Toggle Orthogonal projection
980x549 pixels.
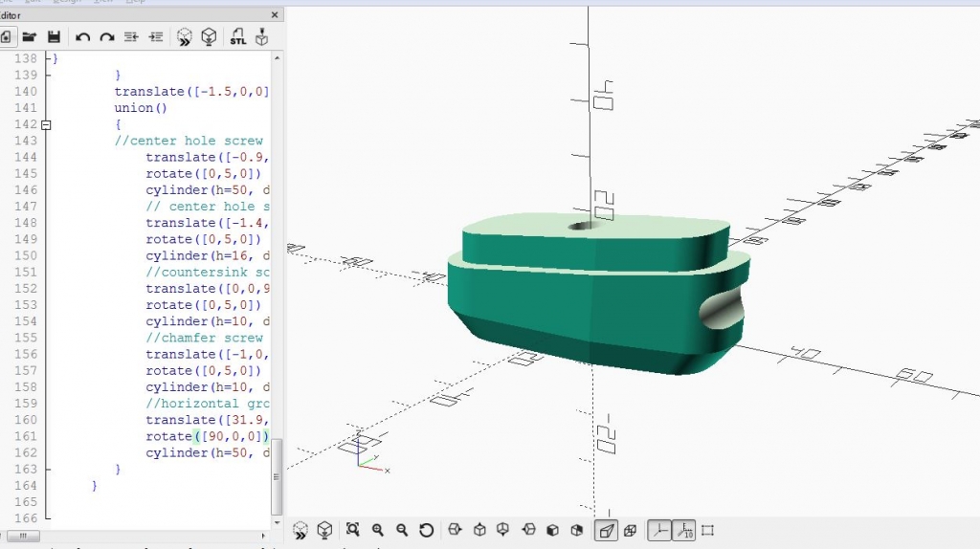pos(630,530)
